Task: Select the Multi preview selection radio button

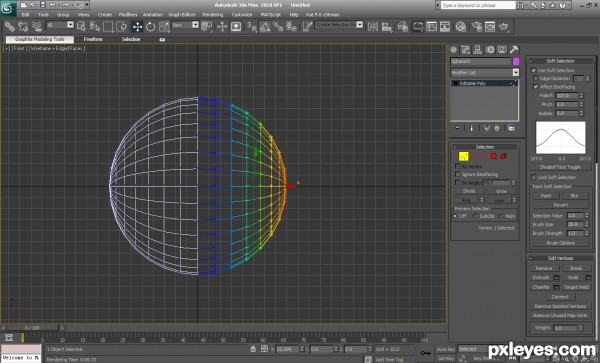Action: point(501,216)
